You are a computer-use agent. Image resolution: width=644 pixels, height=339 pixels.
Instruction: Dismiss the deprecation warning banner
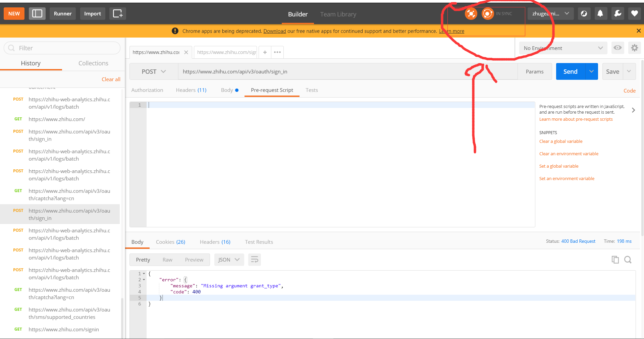(x=639, y=31)
